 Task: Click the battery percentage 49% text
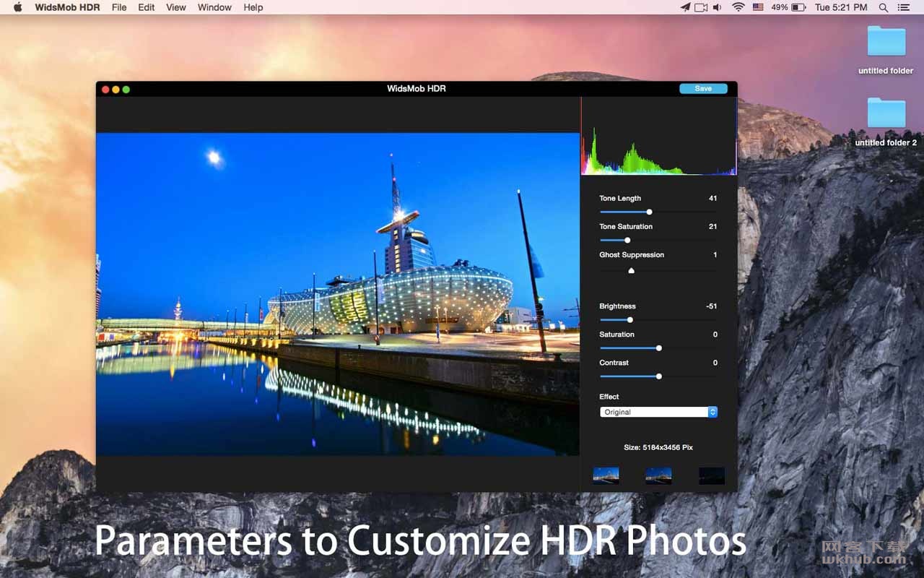[780, 7]
